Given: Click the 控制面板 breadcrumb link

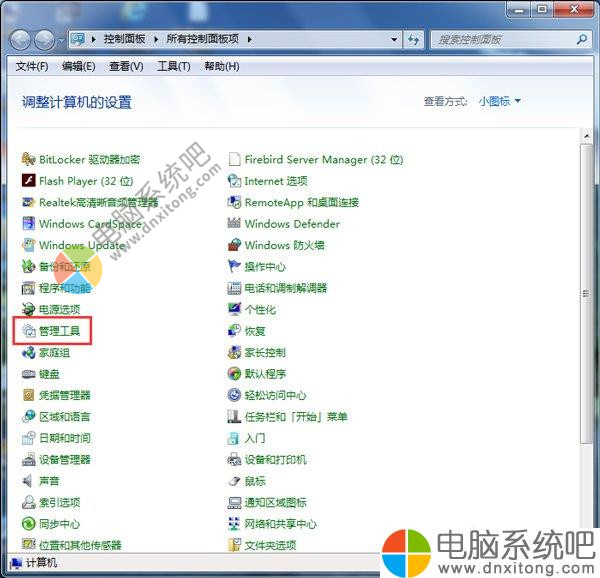Looking at the screenshot, I should [x=125, y=40].
